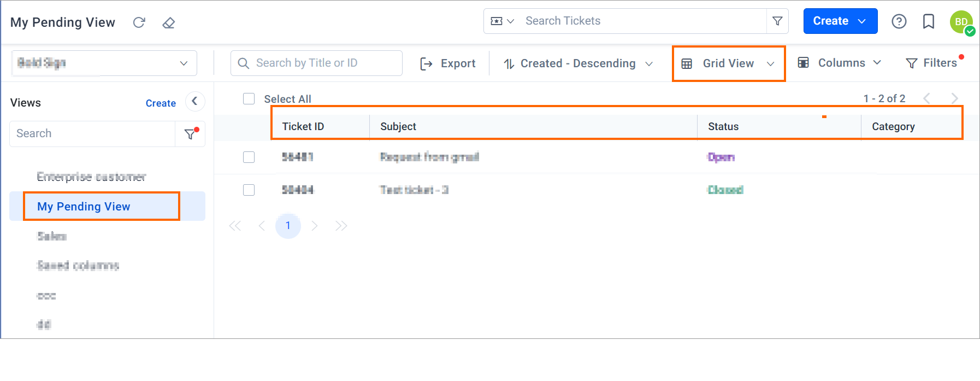The height and width of the screenshot is (381, 980).
Task: Click the Category column header
Action: 893,126
